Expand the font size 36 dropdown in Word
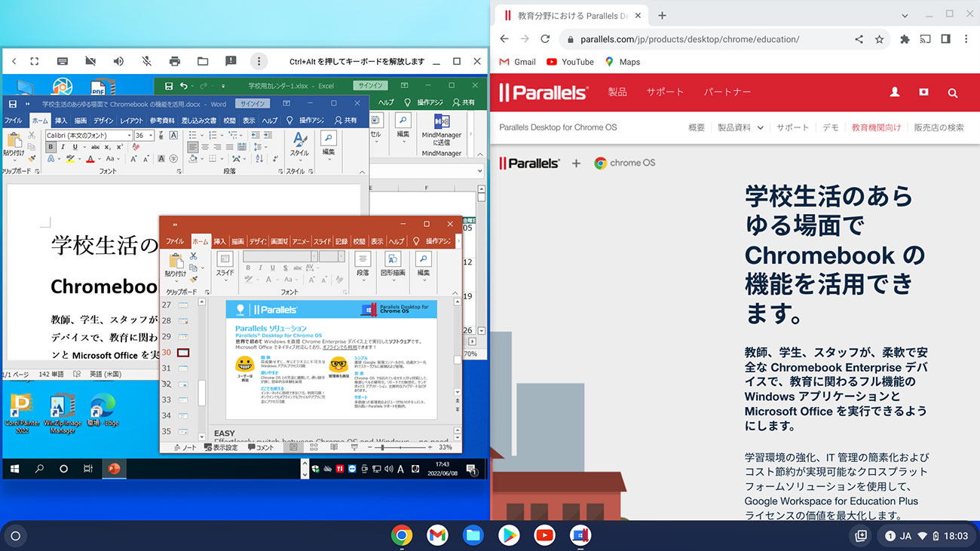The height and width of the screenshot is (551, 980). click(x=152, y=136)
